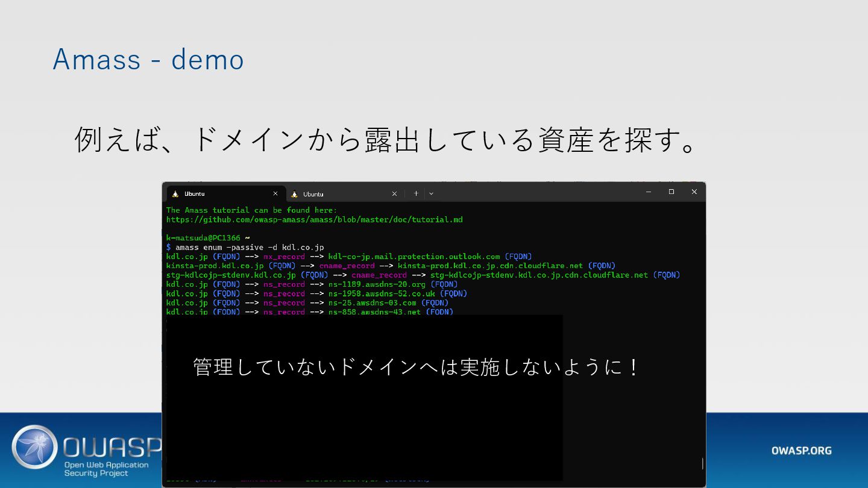Image resolution: width=868 pixels, height=488 pixels.
Task: Switch to the second Ubuntu terminal tab
Action: (x=344, y=193)
